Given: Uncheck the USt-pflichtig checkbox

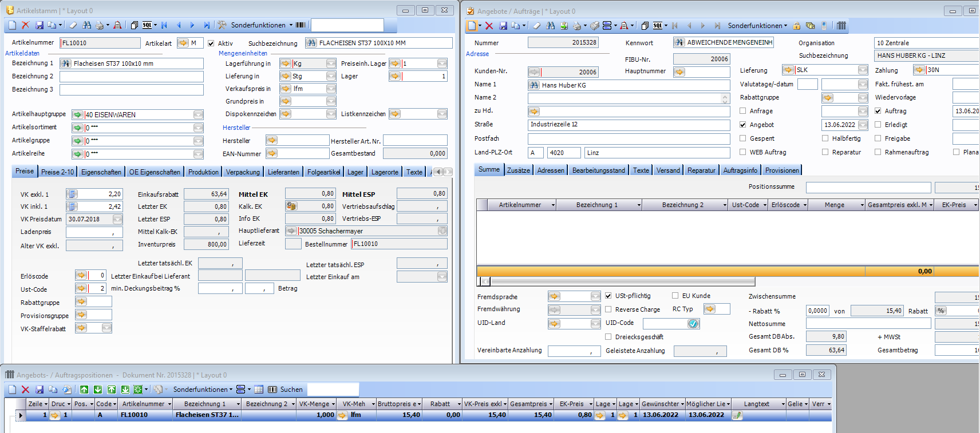Looking at the screenshot, I should (608, 296).
